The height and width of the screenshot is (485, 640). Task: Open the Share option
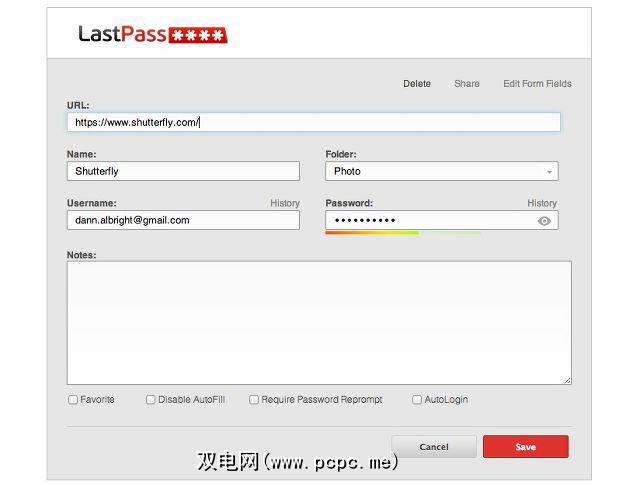467,84
